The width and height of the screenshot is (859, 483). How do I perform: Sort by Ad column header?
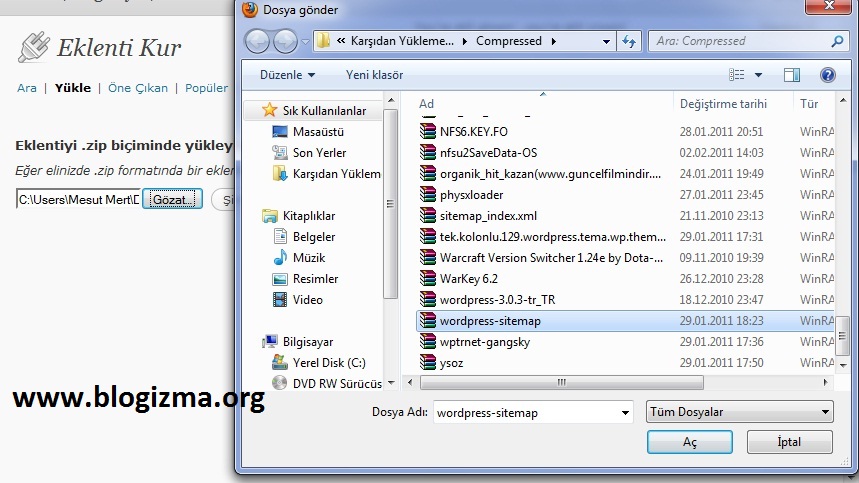pyautogui.click(x=426, y=104)
